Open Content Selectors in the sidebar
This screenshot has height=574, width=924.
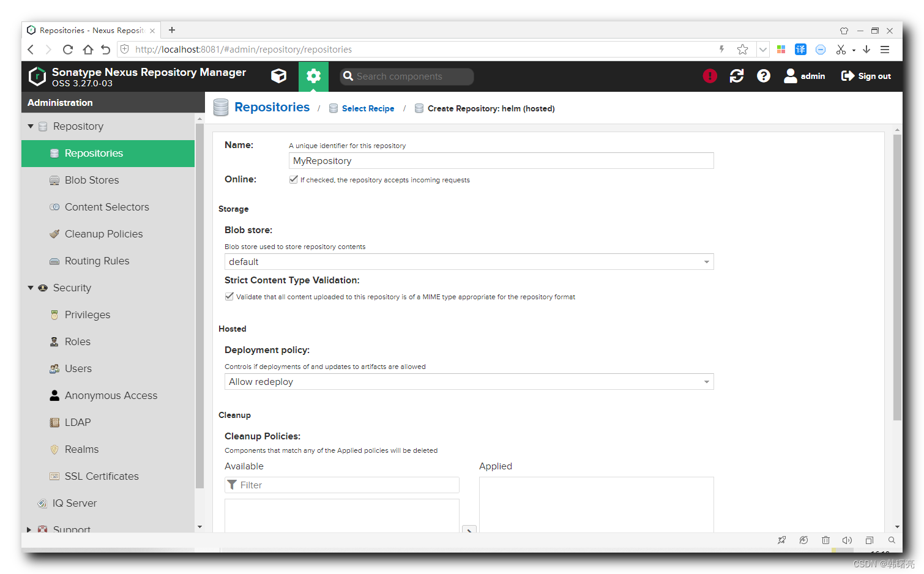pos(108,207)
